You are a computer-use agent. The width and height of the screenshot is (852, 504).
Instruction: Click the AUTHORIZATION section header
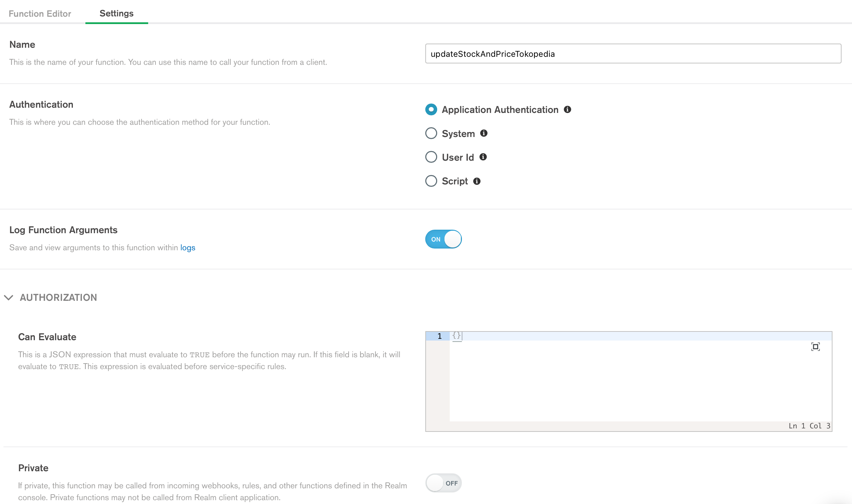point(58,297)
